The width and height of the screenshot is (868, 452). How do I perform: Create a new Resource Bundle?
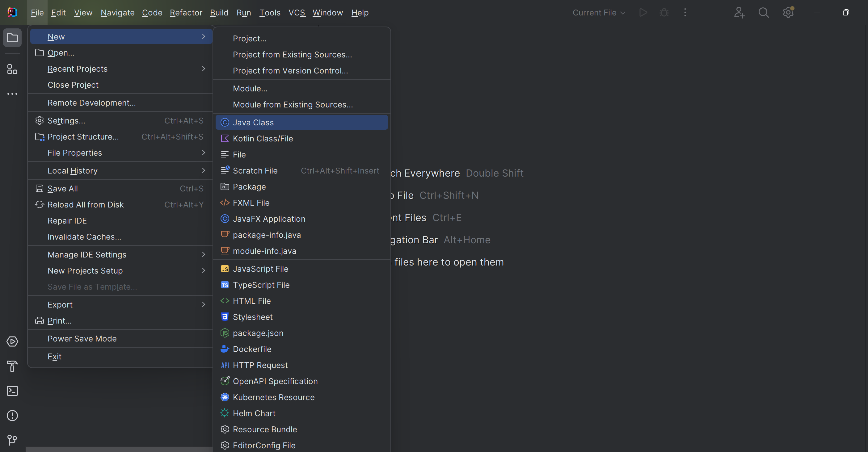tap(301, 429)
